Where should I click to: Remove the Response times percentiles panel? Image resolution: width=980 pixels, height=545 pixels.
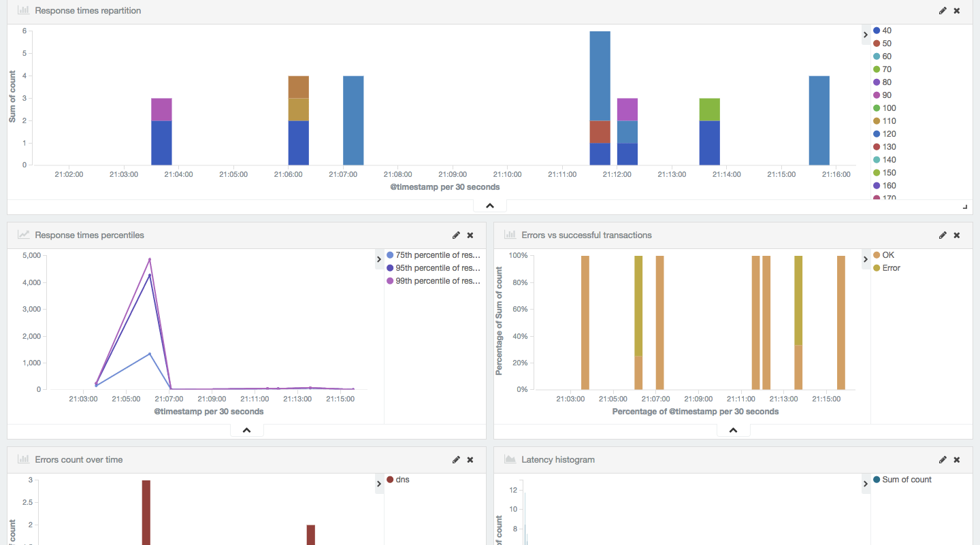(x=470, y=235)
